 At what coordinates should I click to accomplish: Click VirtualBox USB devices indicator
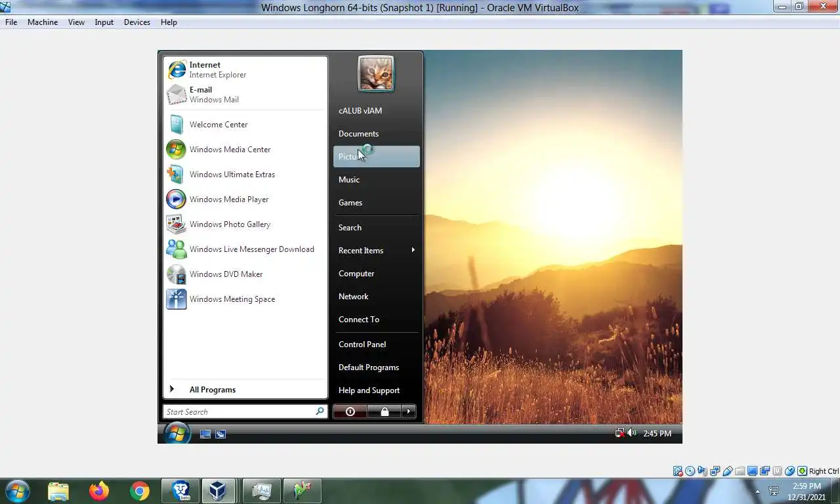pos(728,471)
